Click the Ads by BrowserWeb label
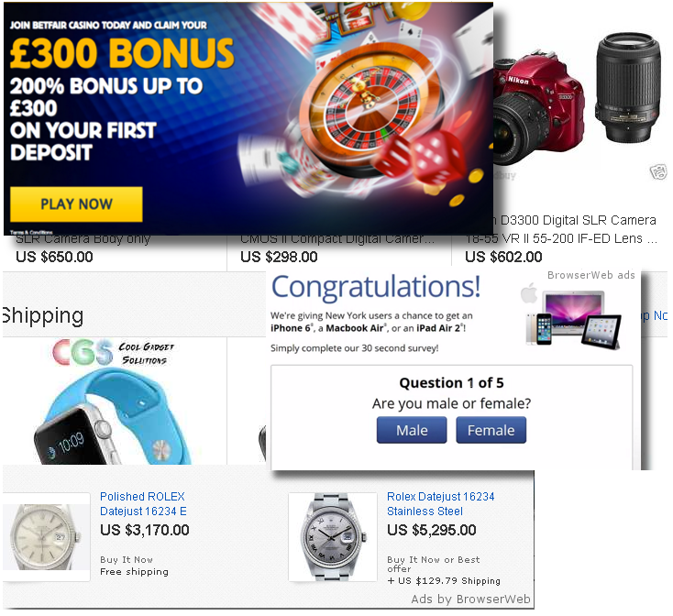Image resolution: width=673 pixels, height=616 pixels. click(x=470, y=599)
